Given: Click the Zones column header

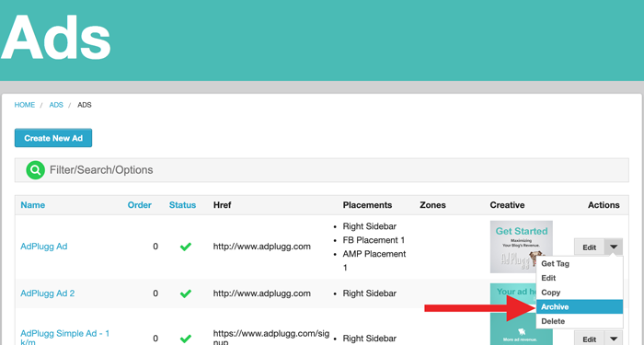Looking at the screenshot, I should (433, 205).
